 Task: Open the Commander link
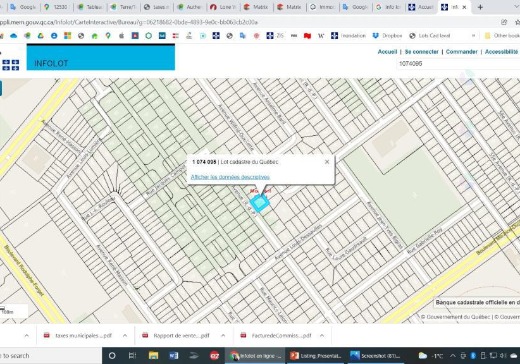pyautogui.click(x=462, y=52)
